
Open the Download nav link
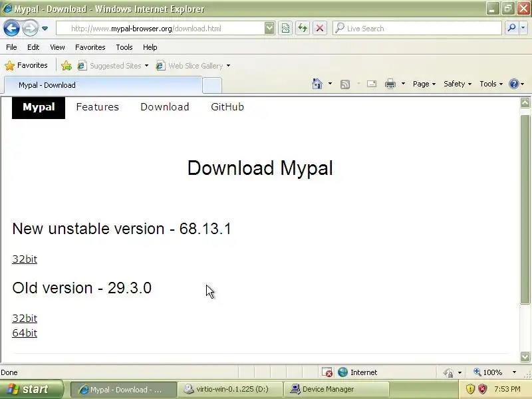[x=165, y=107]
